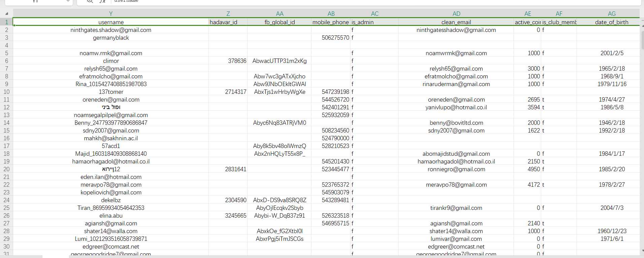
Task: Select column AC header
Action: tap(375, 13)
